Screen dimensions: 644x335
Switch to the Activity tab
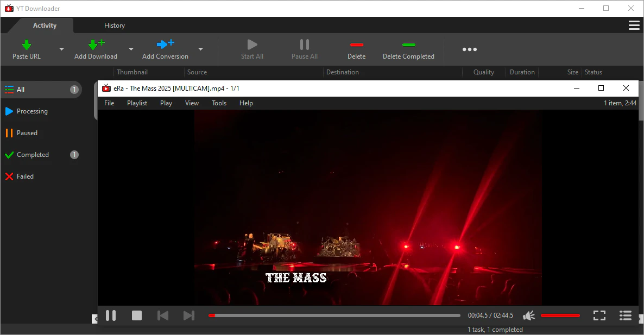45,26
